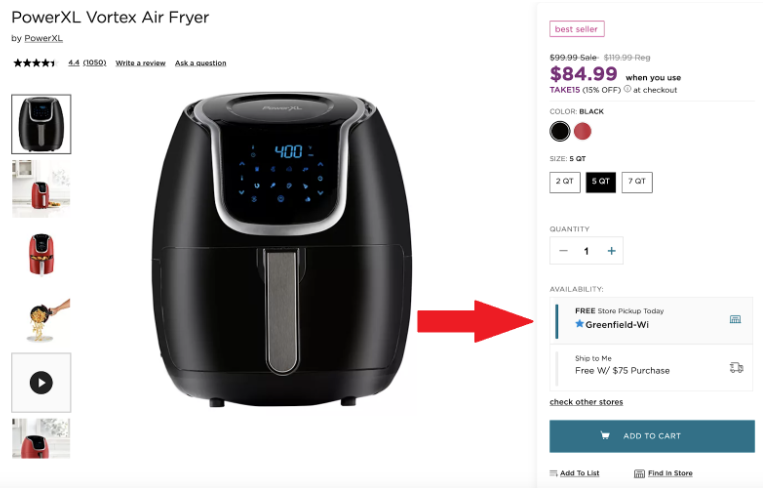This screenshot has height=488, width=768.
Task: Choose the Ship to Me option
Action: [x=651, y=367]
